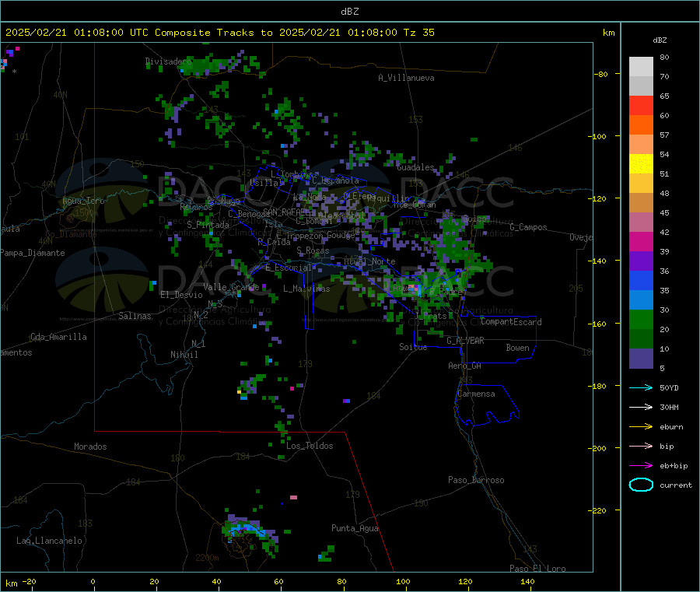
Task: Click the bip pink arrow legend icon
Action: click(641, 446)
